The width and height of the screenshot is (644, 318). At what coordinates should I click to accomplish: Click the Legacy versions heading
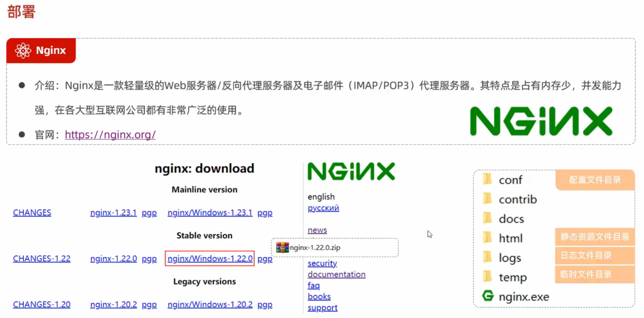pos(204,282)
